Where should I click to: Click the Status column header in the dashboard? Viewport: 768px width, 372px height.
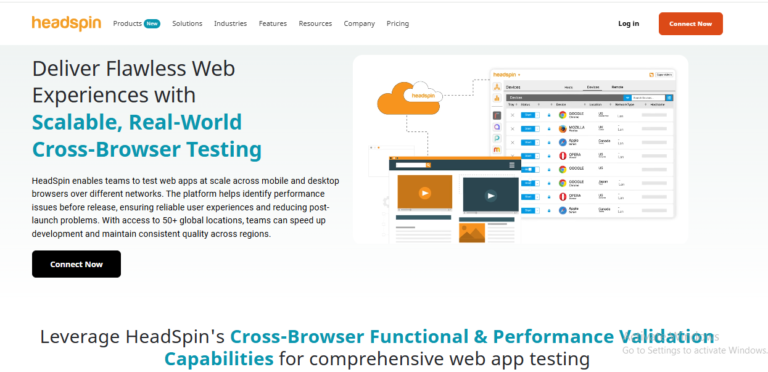pos(526,105)
